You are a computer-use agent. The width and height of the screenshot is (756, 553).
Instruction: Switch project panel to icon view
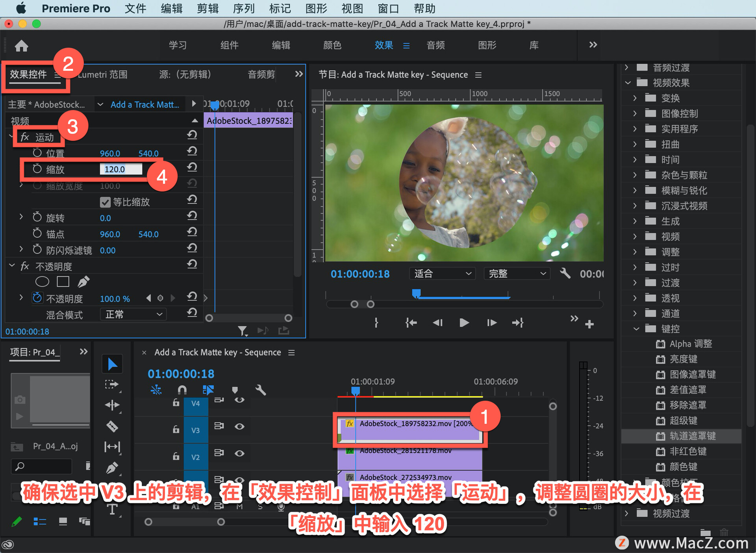click(63, 522)
